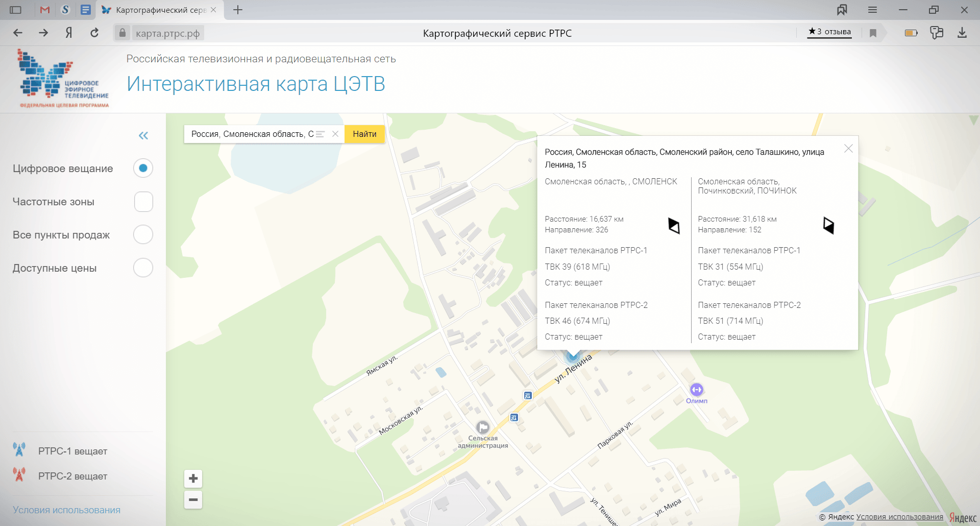The width and height of the screenshot is (980, 526).
Task: Go forward to next page
Action: tap(43, 33)
